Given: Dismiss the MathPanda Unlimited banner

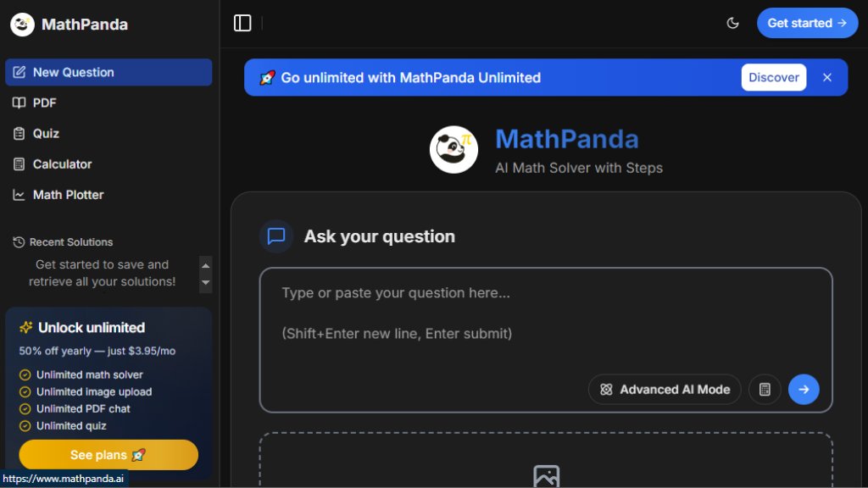Looking at the screenshot, I should (x=827, y=77).
